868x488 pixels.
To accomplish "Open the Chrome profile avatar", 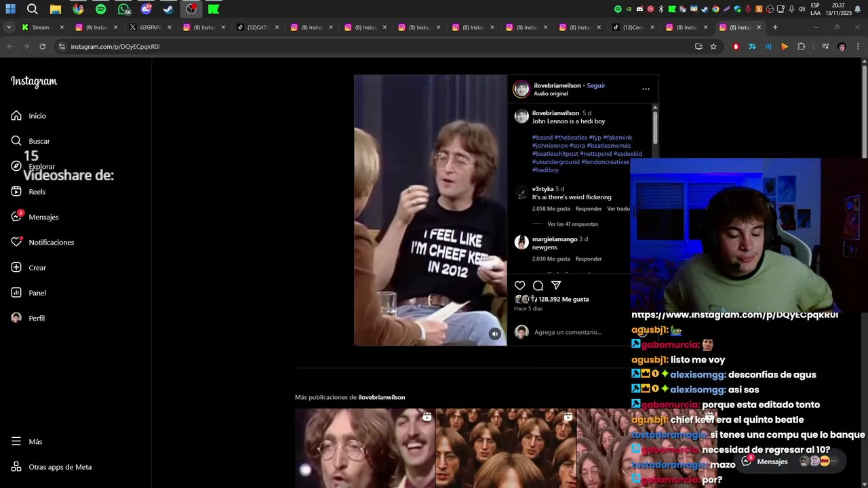I will point(842,47).
